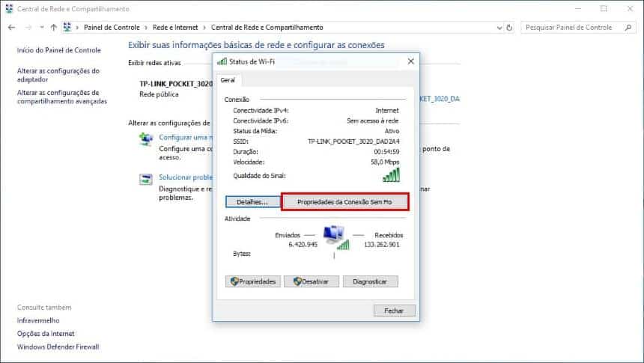Viewport: 644px width, 363px height.
Task: Go up one level with up arrow
Action: coord(54,28)
